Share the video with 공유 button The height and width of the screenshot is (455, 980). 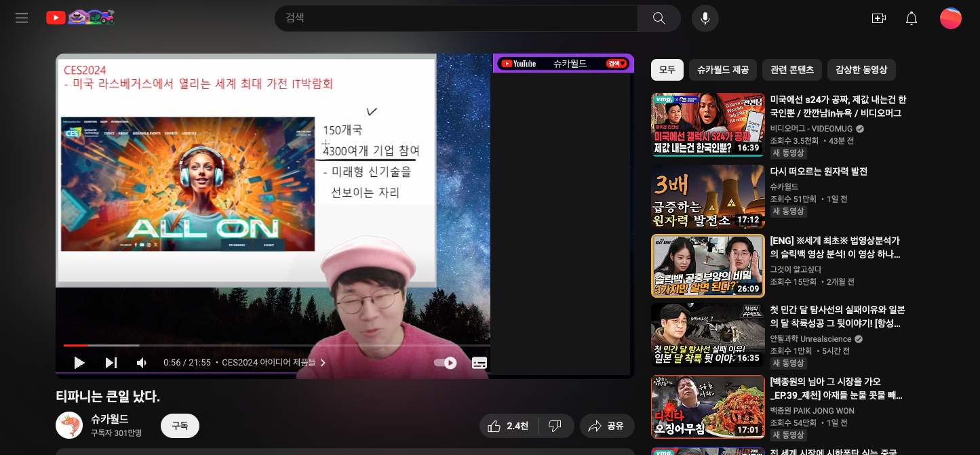pos(606,426)
